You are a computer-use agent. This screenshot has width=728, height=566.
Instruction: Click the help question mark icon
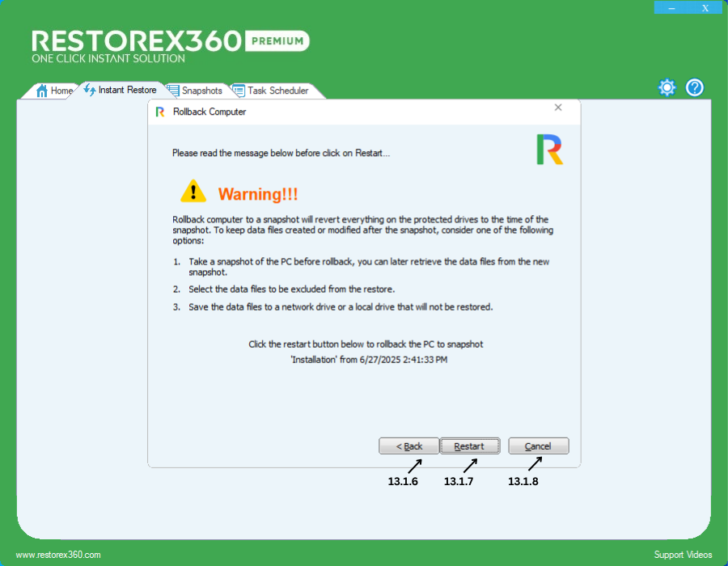[x=695, y=88]
